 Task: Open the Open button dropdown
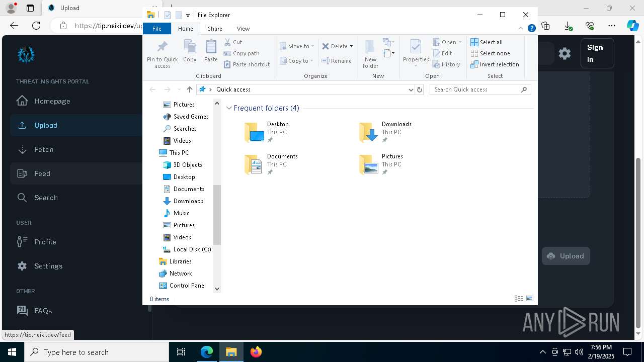(x=460, y=42)
